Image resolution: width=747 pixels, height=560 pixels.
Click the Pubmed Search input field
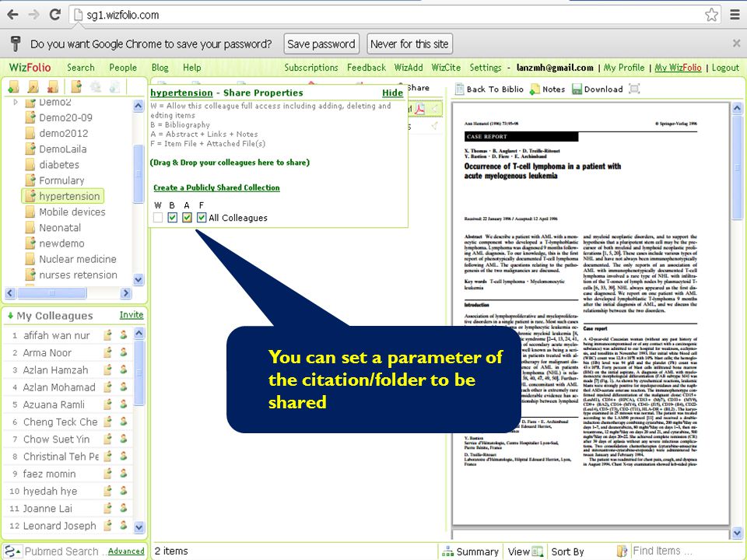pos(65,551)
